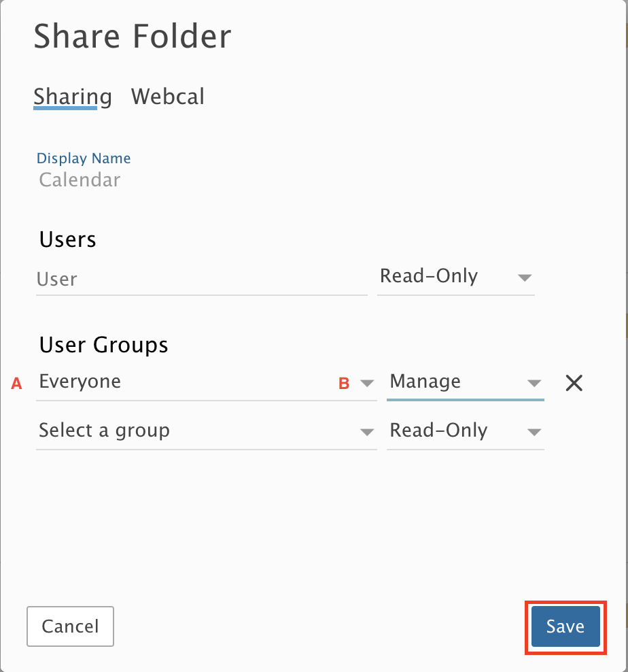Focus the User text input field
Screen dimensions: 628x672
pos(201,280)
